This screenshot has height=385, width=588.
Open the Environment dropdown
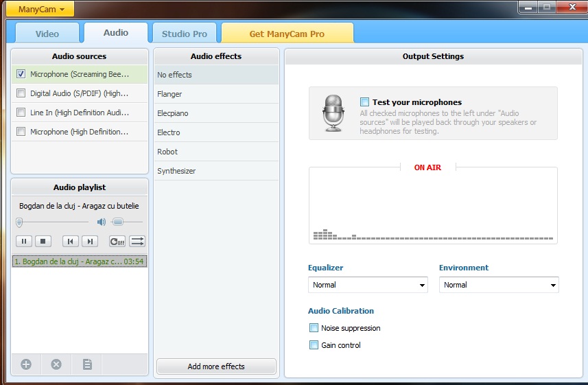point(499,285)
